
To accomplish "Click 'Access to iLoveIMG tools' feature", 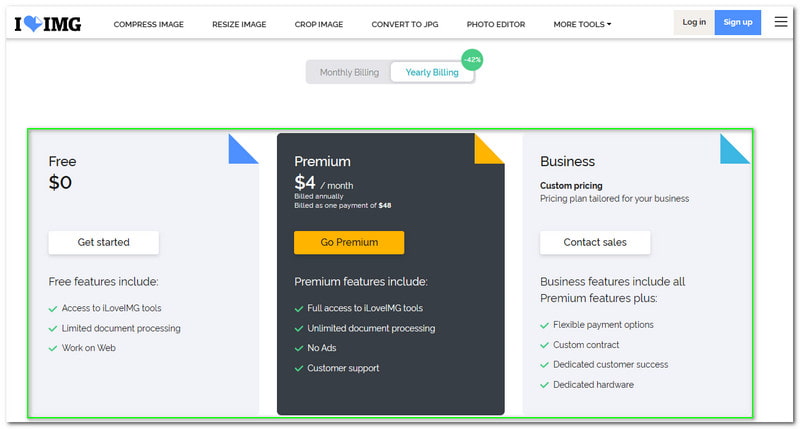I will [x=111, y=308].
